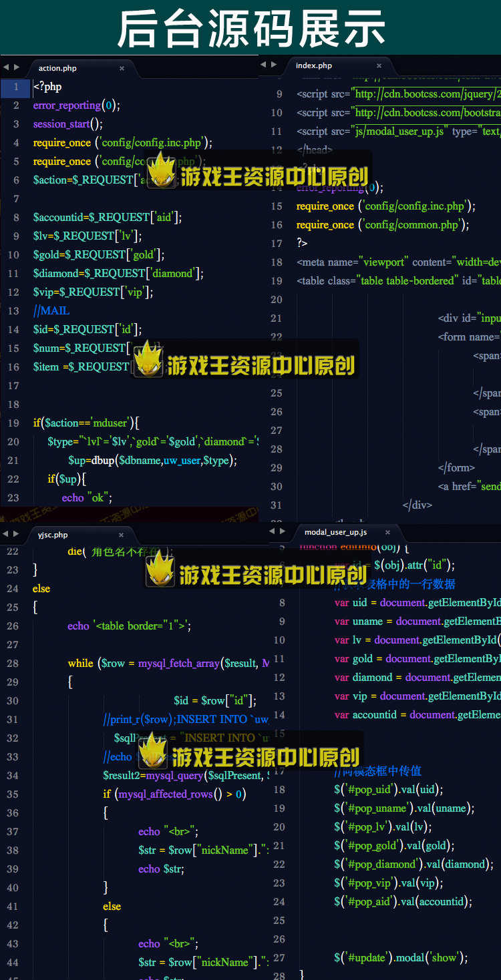Click the 'if($up){' line
The width and height of the screenshot is (501, 980).
click(x=67, y=479)
